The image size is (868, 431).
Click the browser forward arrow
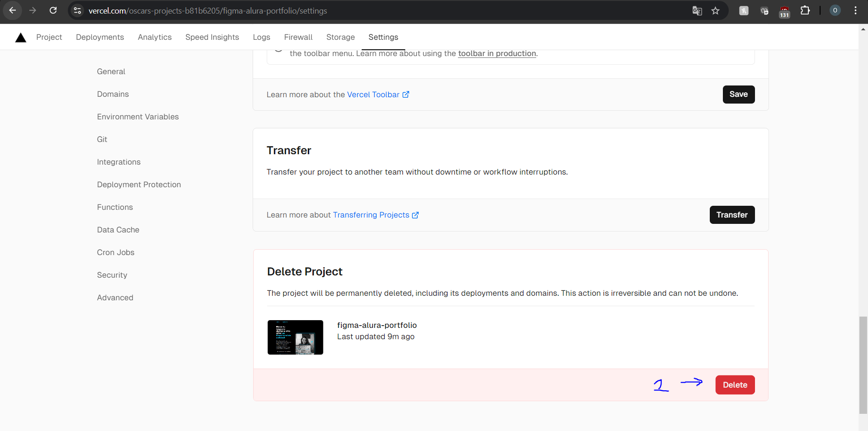pos(33,10)
